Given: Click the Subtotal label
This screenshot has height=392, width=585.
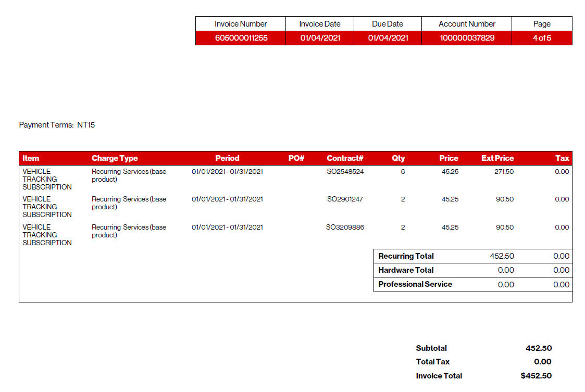Looking at the screenshot, I should 431,348.
